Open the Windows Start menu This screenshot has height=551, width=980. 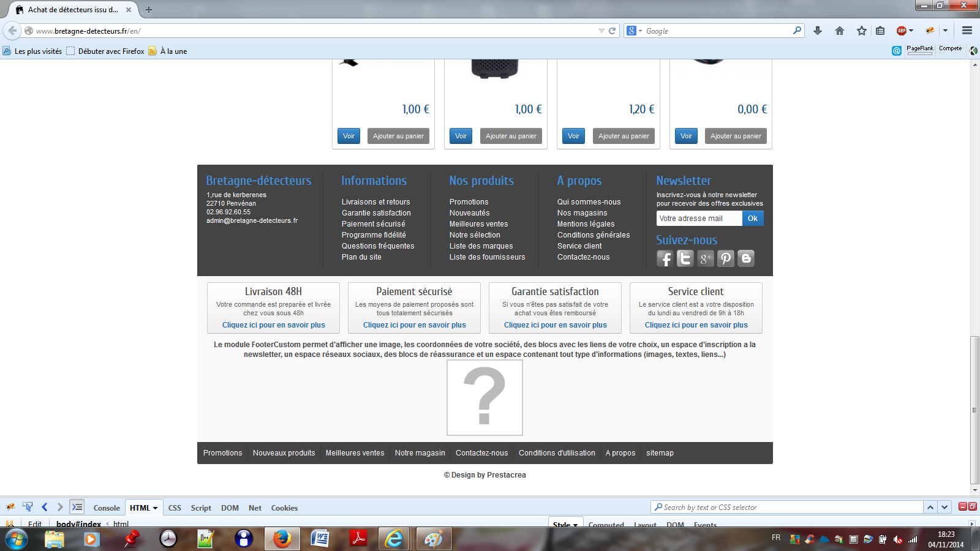(x=16, y=539)
